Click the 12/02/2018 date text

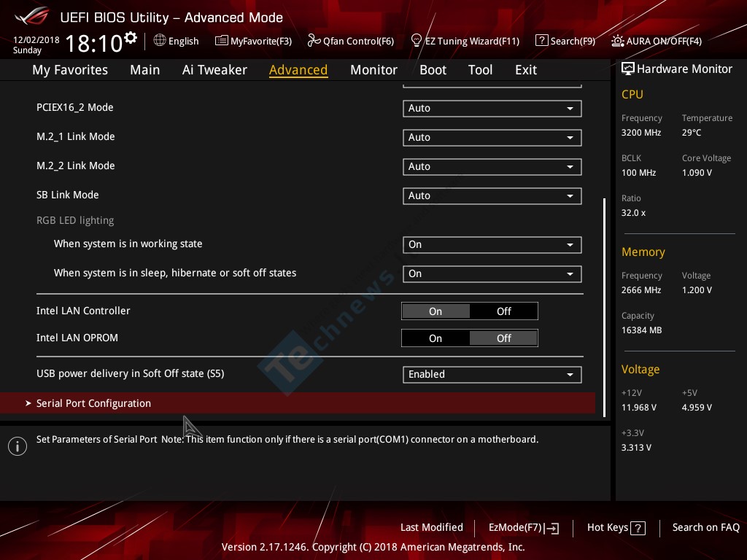[x=36, y=40]
